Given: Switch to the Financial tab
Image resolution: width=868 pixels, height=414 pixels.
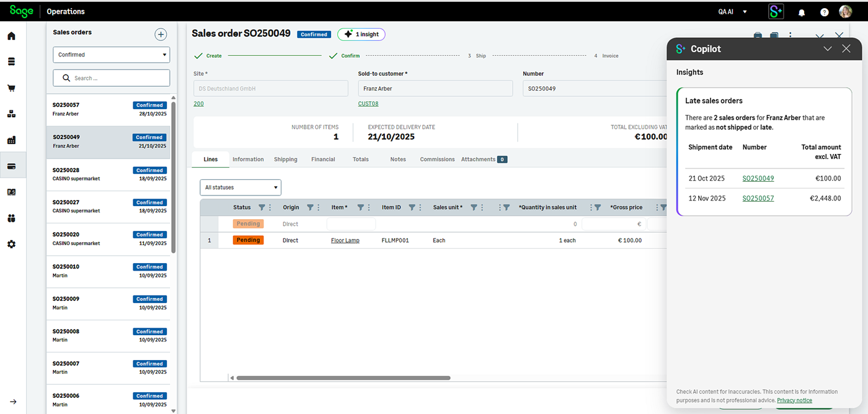Looking at the screenshot, I should (322, 159).
